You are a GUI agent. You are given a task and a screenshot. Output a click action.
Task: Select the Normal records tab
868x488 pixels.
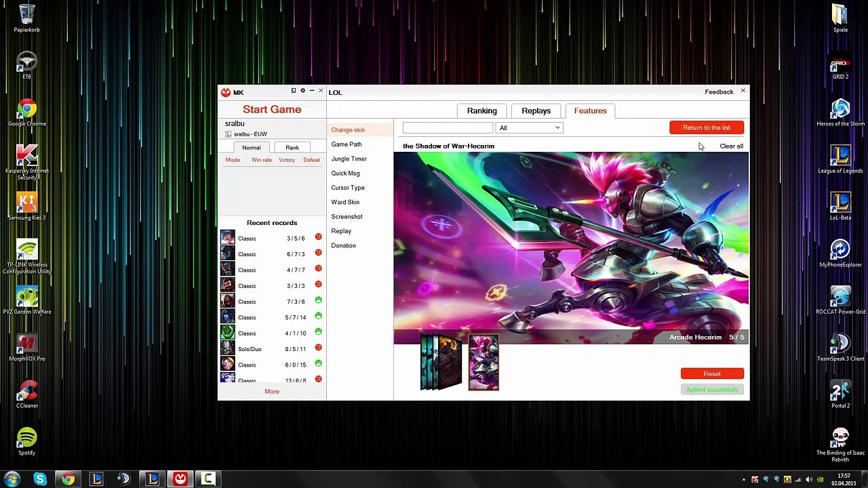(251, 148)
